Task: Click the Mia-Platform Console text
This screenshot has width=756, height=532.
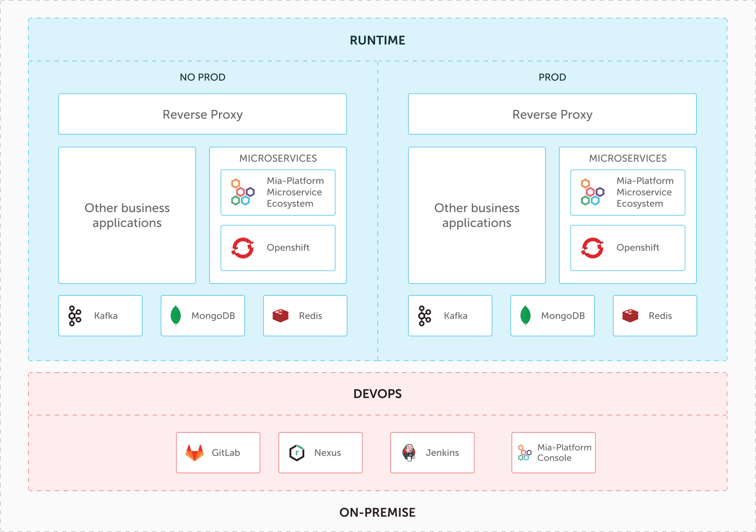Action: pos(564,453)
